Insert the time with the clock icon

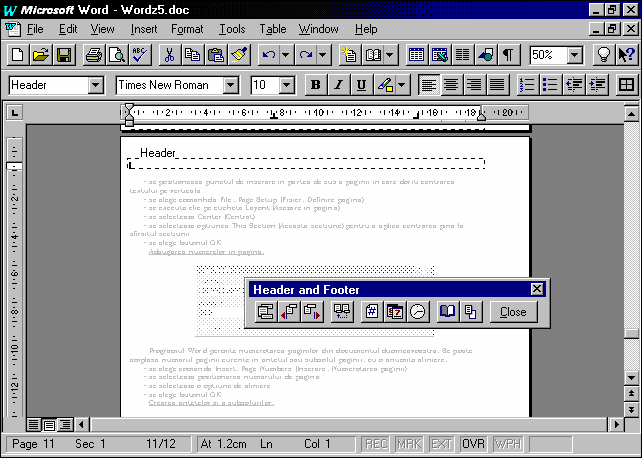[418, 312]
